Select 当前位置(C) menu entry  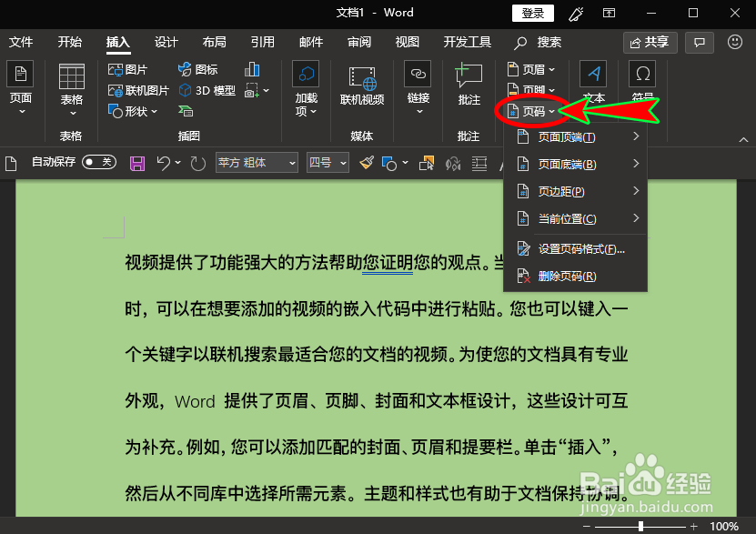pyautogui.click(x=575, y=219)
